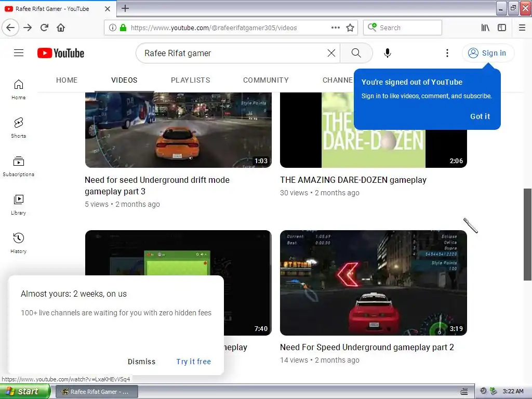The width and height of the screenshot is (532, 399).
Task: Select Rafee Rifat Gamer taskbar window button
Action: [x=96, y=392]
